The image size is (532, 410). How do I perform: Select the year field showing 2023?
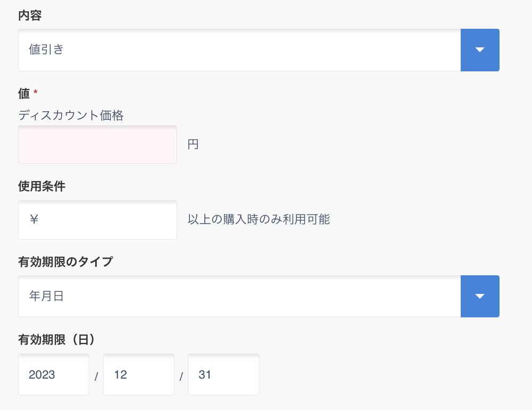pyautogui.click(x=53, y=375)
